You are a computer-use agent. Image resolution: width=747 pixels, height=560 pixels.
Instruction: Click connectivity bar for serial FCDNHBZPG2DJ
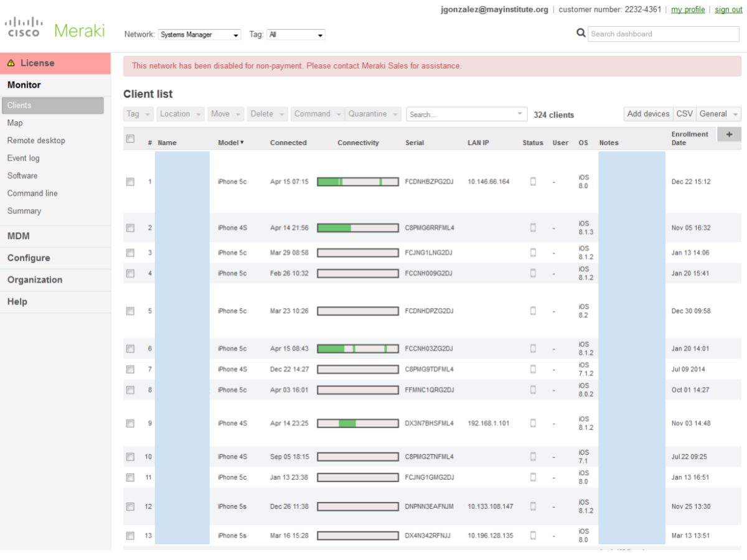[x=358, y=182]
